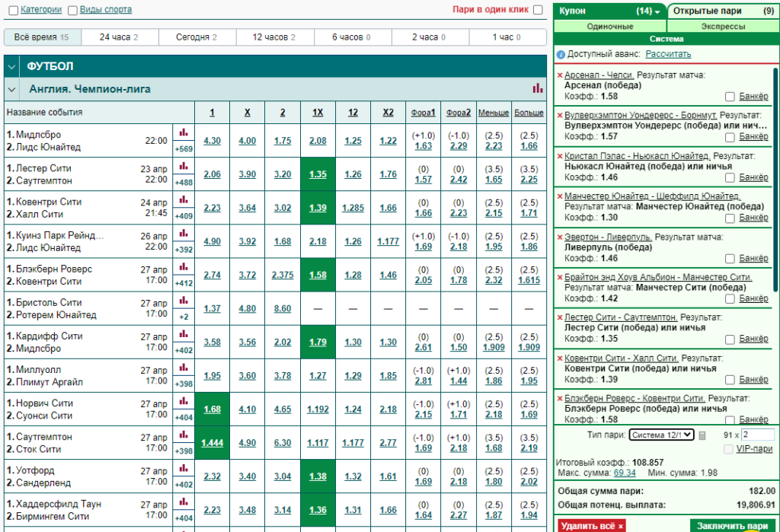
Task: Filter events by Сегодня
Action: pos(197,37)
